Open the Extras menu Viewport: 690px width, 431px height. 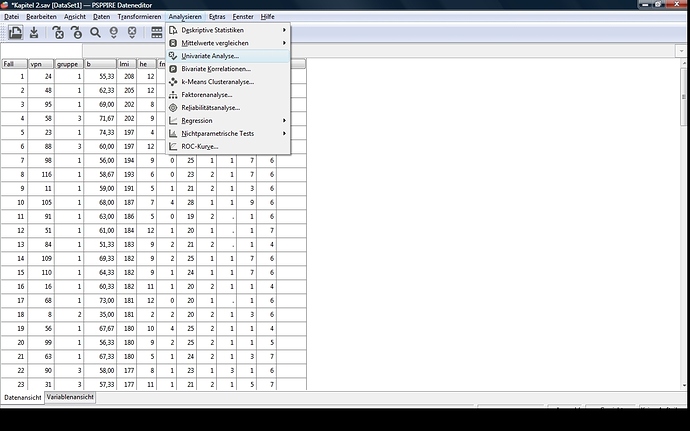217,17
